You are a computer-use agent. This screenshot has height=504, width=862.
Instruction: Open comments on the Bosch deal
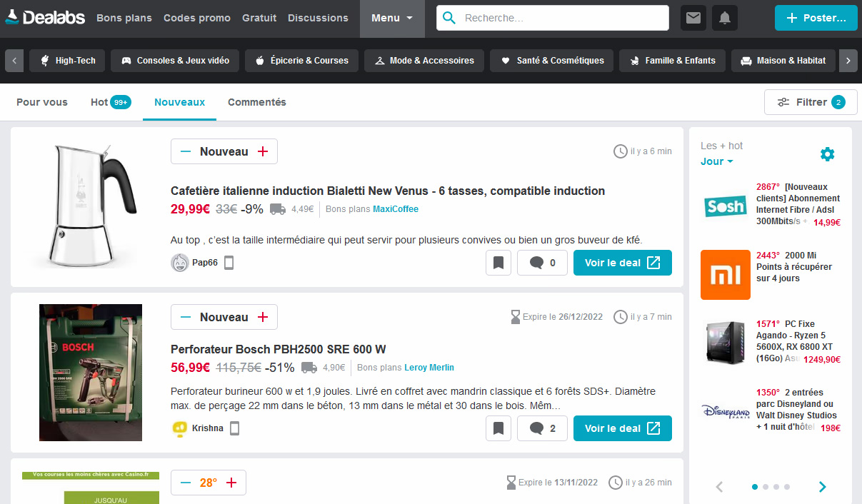pyautogui.click(x=542, y=428)
